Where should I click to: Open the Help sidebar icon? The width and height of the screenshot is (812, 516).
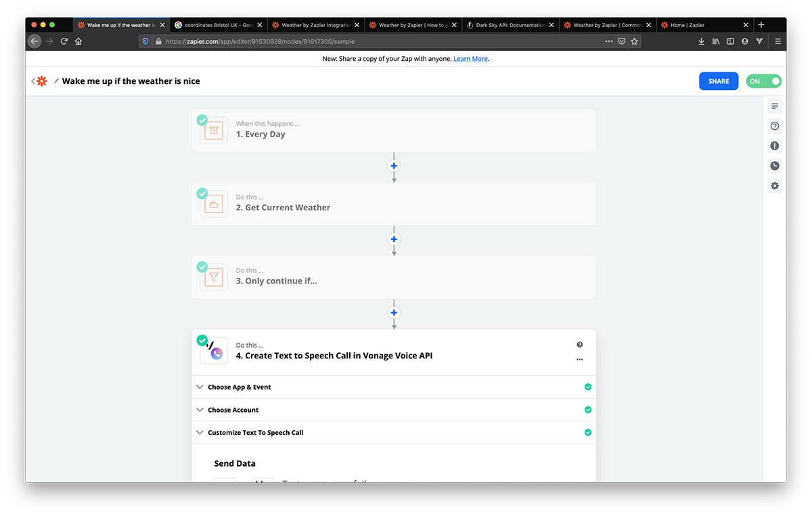coord(775,126)
